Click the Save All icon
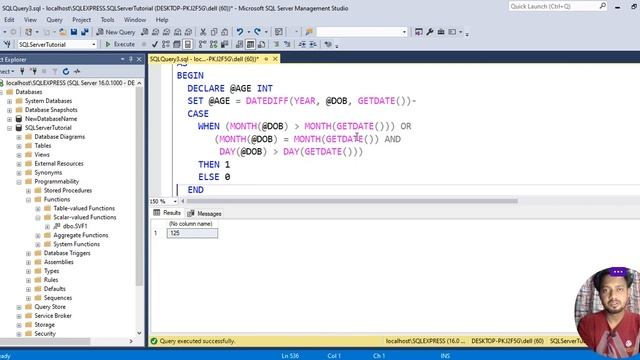Viewport: 640px width, 360px height. click(x=84, y=32)
